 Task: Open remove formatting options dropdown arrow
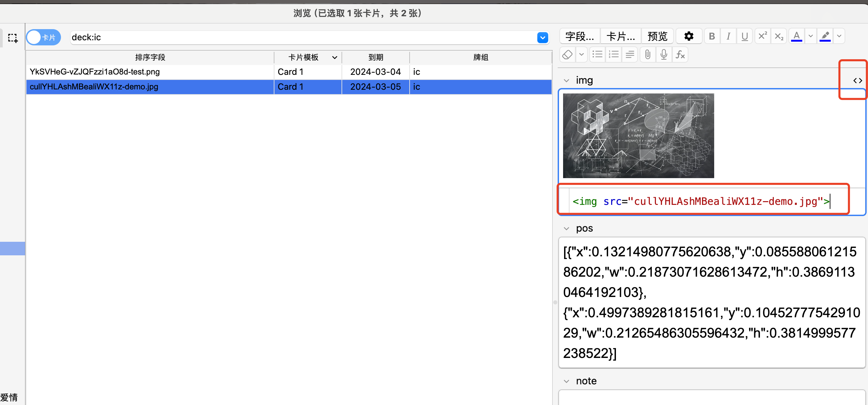(x=581, y=55)
